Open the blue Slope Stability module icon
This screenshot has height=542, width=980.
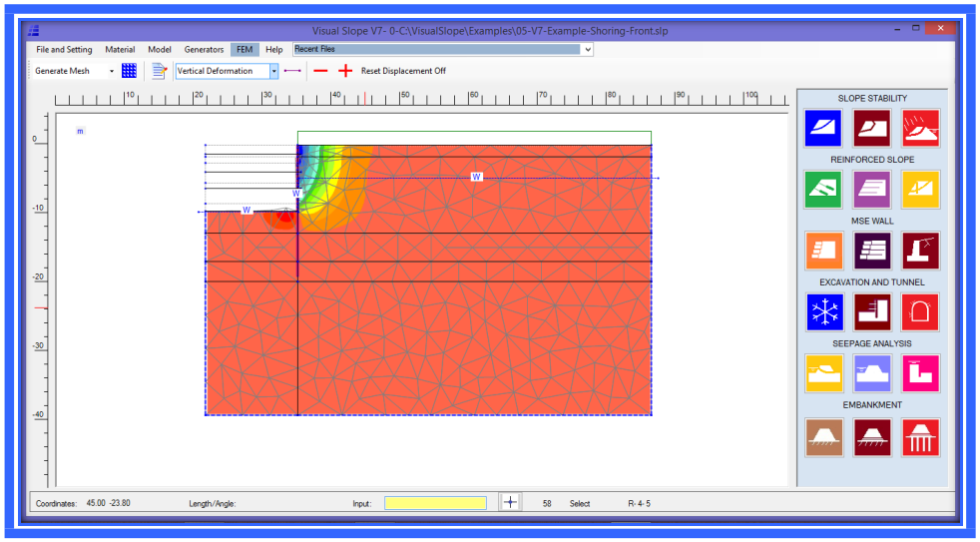[x=823, y=128]
